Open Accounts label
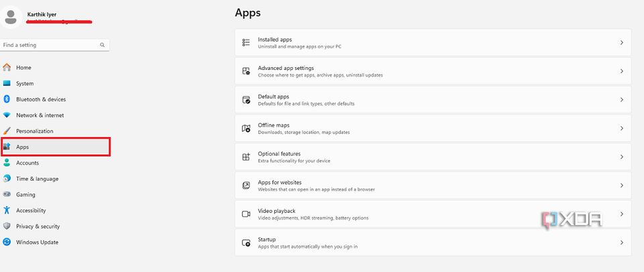This screenshot has width=644, height=272. click(27, 163)
